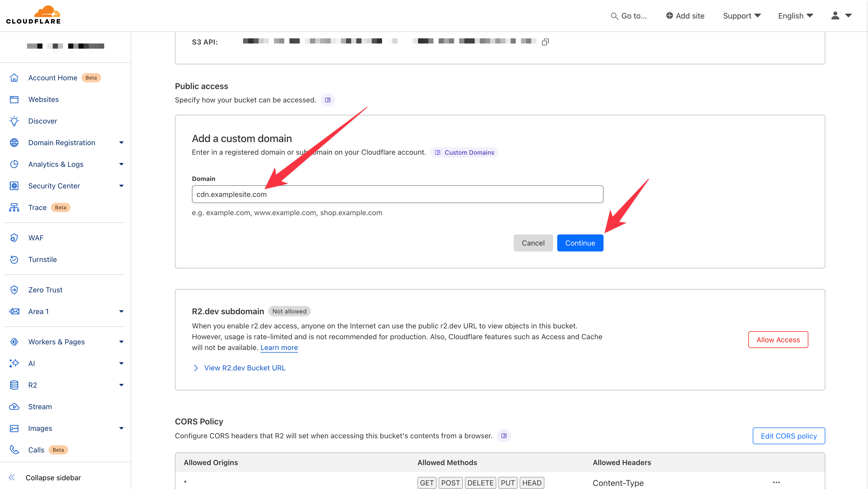This screenshot has width=868, height=489.
Task: Click the Websites browser icon
Action: point(14,99)
